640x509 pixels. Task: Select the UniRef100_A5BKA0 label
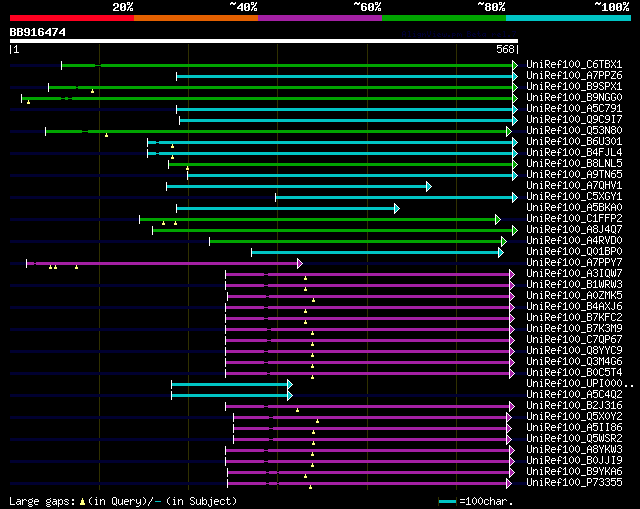574,208
